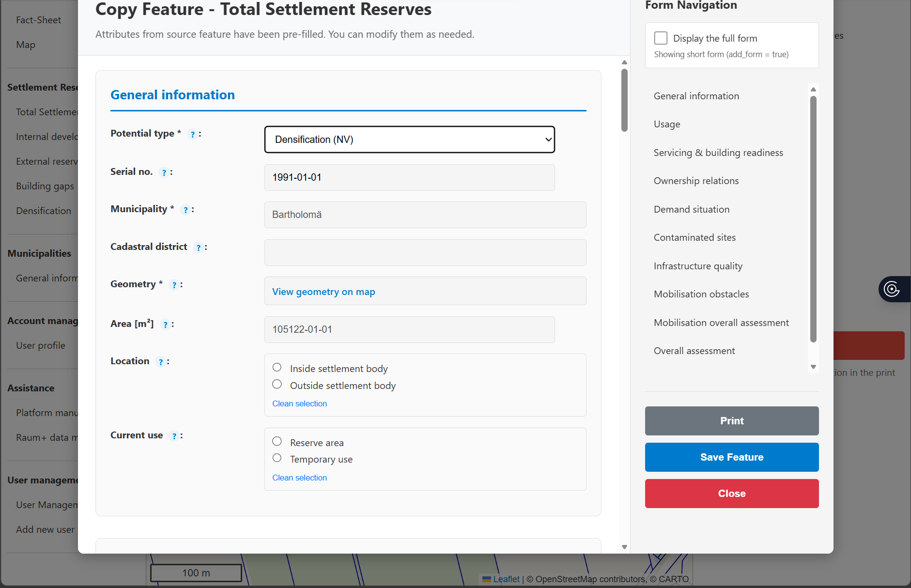Image resolution: width=911 pixels, height=588 pixels.
Task: Open help icon for Potential type
Action: pos(193,134)
